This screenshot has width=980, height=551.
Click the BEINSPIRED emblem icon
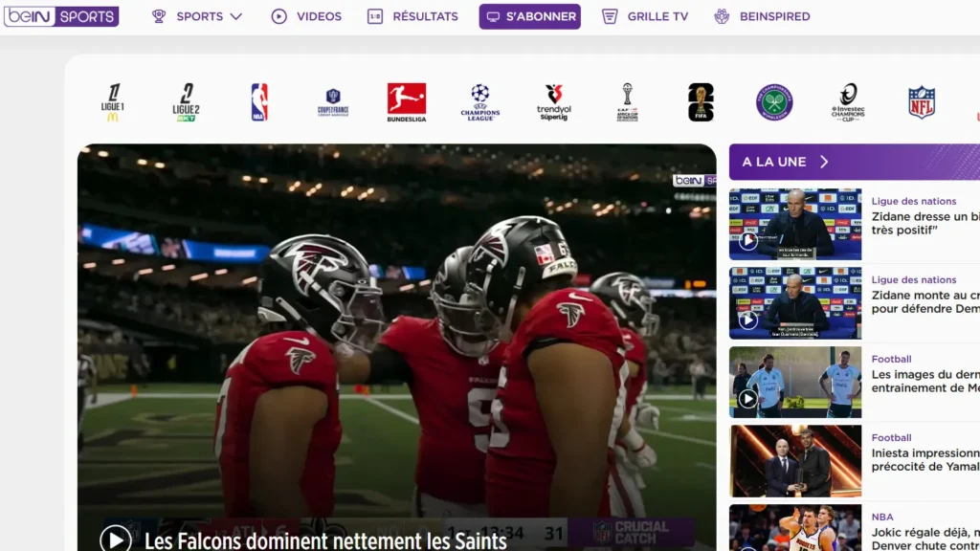pyautogui.click(x=722, y=16)
